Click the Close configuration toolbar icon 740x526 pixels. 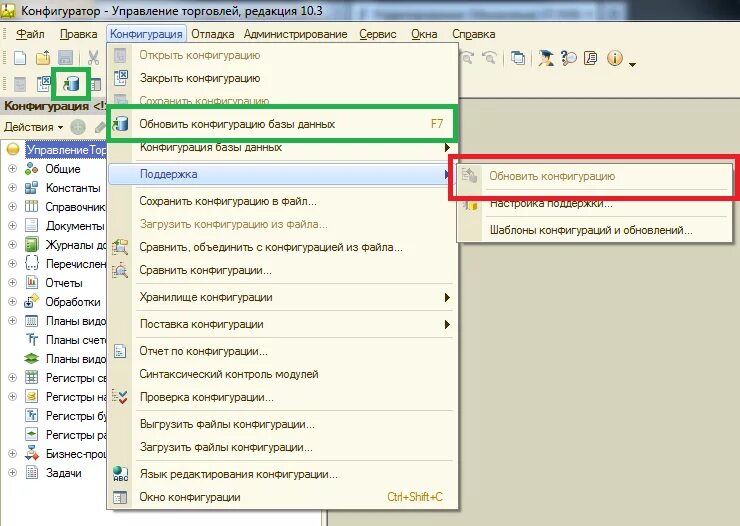point(44,84)
